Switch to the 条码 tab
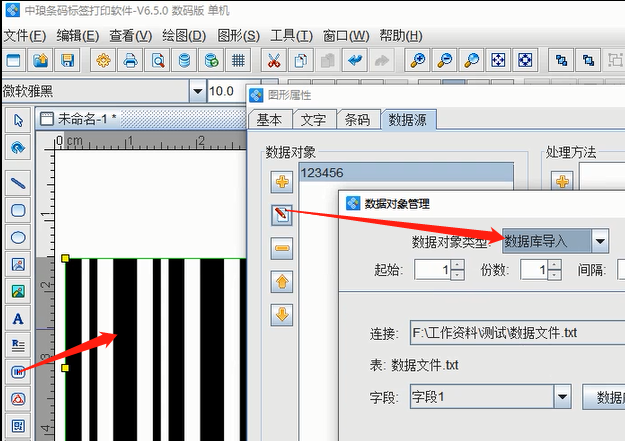This screenshot has width=625, height=441. tap(358, 120)
